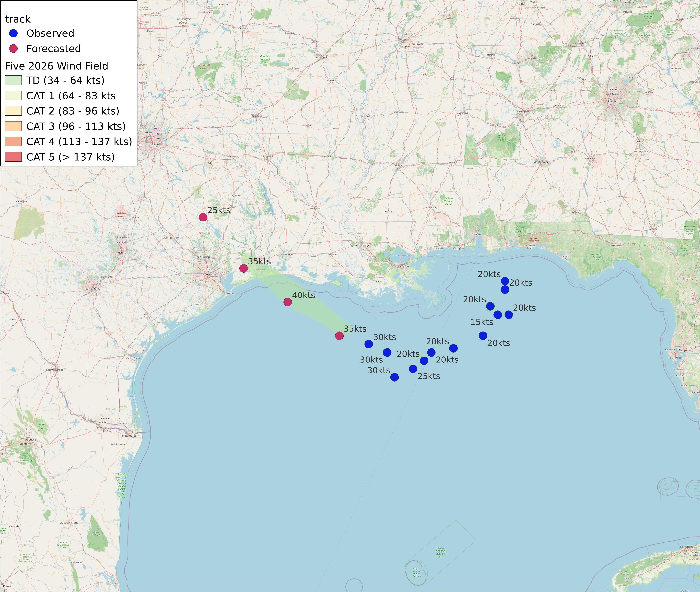Select the forecasted point labeled 40kts
700x592 pixels.
[x=288, y=302]
